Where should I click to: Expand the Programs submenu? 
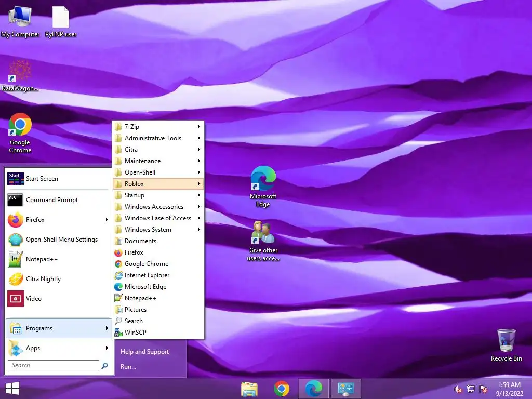tap(59, 328)
